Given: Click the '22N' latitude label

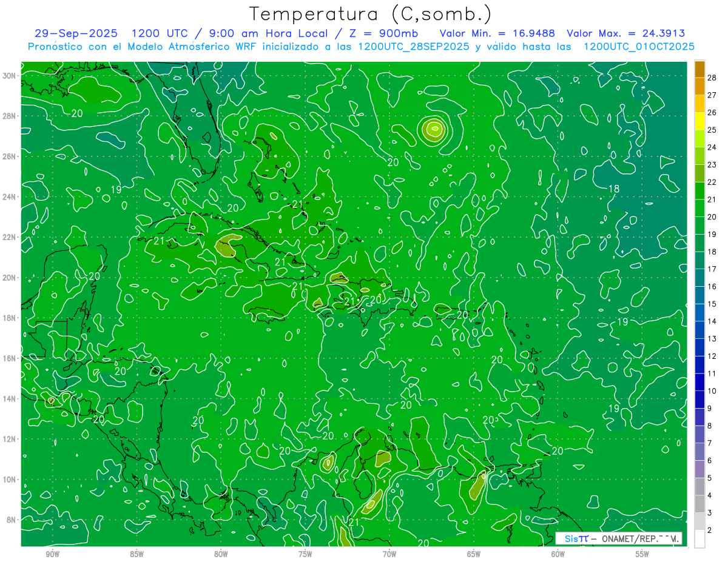Looking at the screenshot, I should 9,237.
